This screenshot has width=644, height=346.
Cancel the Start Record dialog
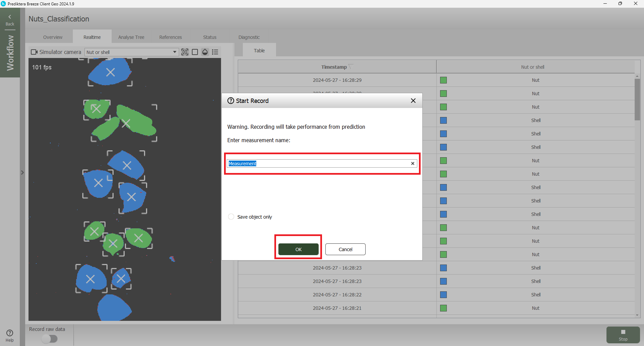pyautogui.click(x=345, y=249)
